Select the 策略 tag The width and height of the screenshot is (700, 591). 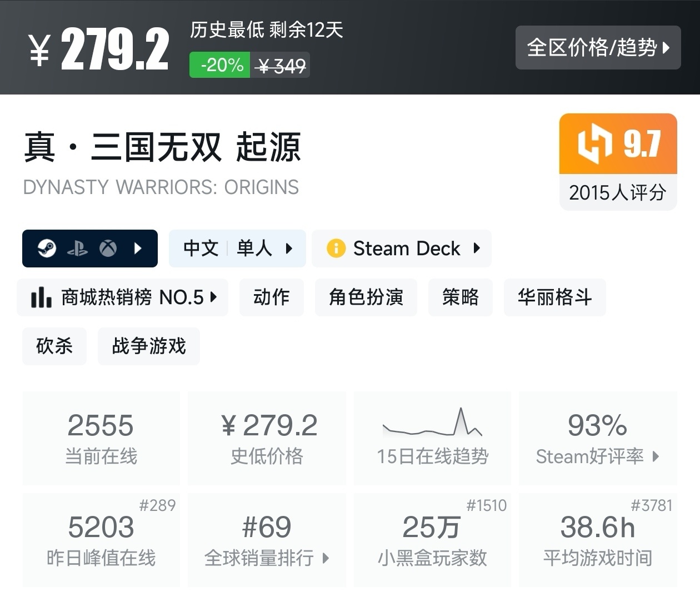pyautogui.click(x=461, y=297)
